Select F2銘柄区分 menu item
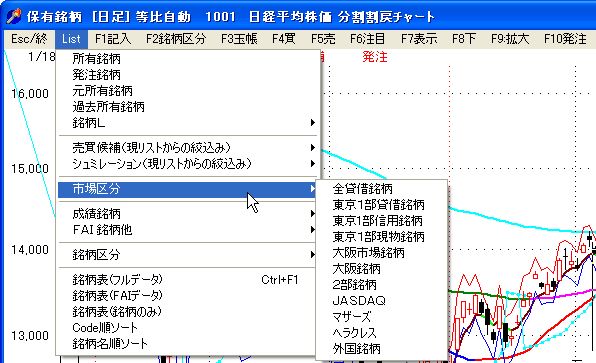Image resolution: width=596 pixels, height=363 pixels. click(x=176, y=39)
